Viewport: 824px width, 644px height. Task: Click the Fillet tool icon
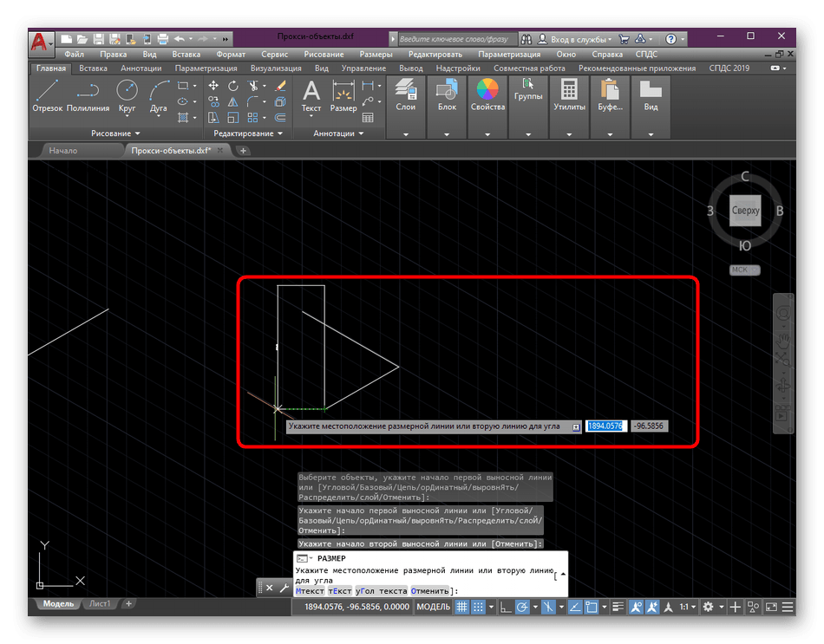coord(253,101)
